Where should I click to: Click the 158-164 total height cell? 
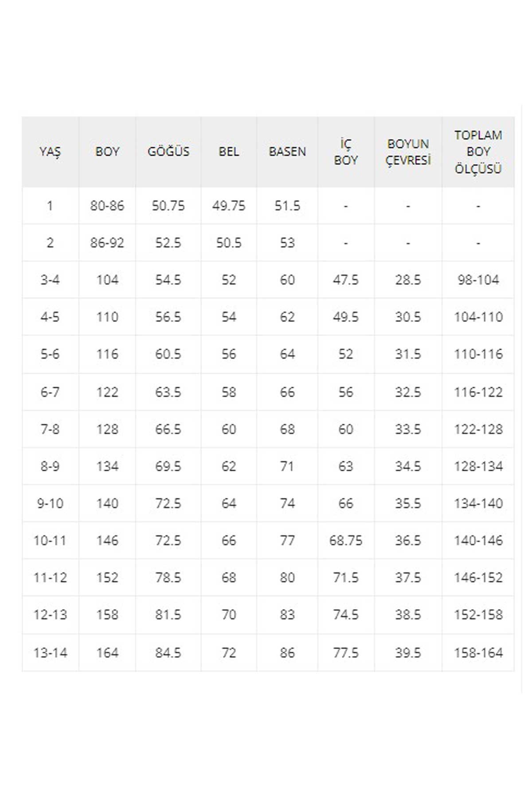pyautogui.click(x=478, y=653)
